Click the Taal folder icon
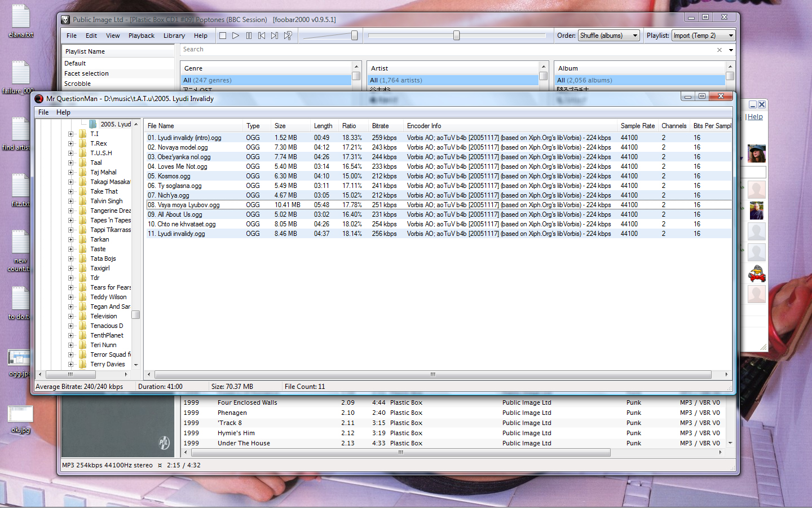This screenshot has width=812, height=508. pos(83,163)
